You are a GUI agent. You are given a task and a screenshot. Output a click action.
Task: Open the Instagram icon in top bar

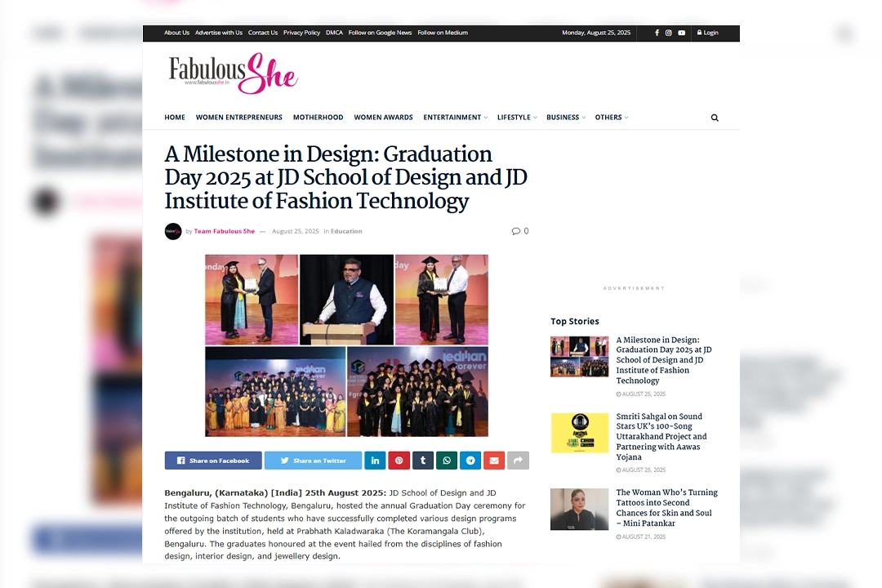pos(668,33)
